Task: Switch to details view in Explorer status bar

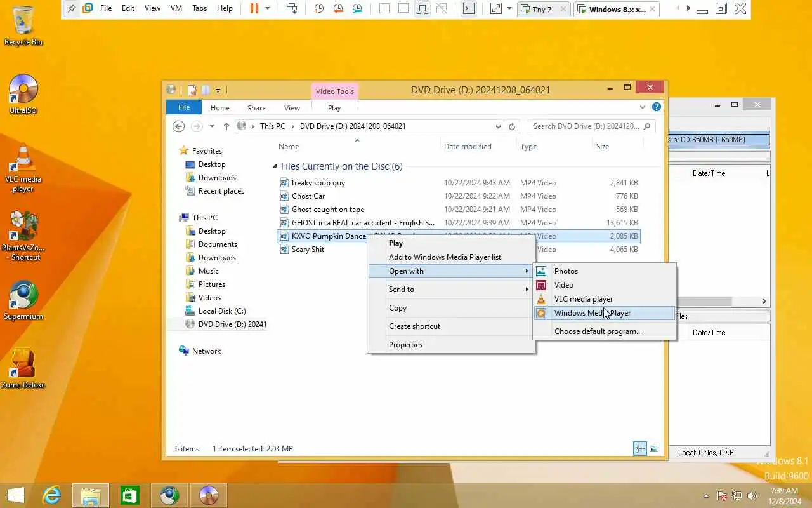Action: click(641, 449)
